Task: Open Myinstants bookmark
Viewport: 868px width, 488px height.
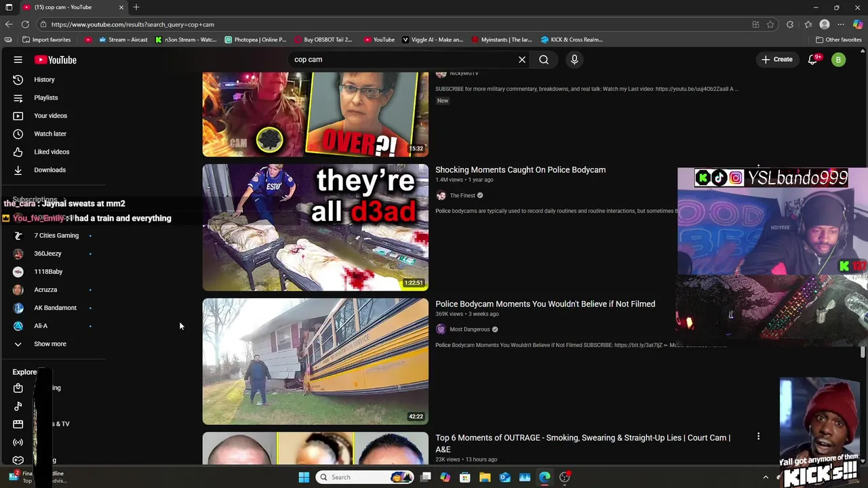Action: click(x=502, y=39)
